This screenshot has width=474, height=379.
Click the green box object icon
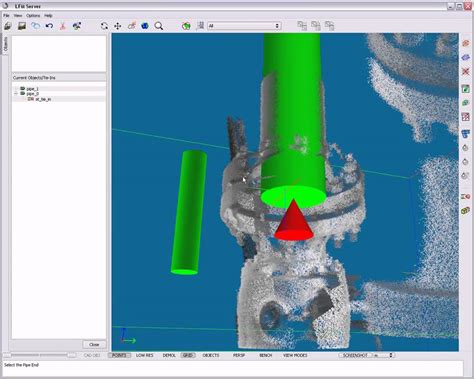[186, 26]
